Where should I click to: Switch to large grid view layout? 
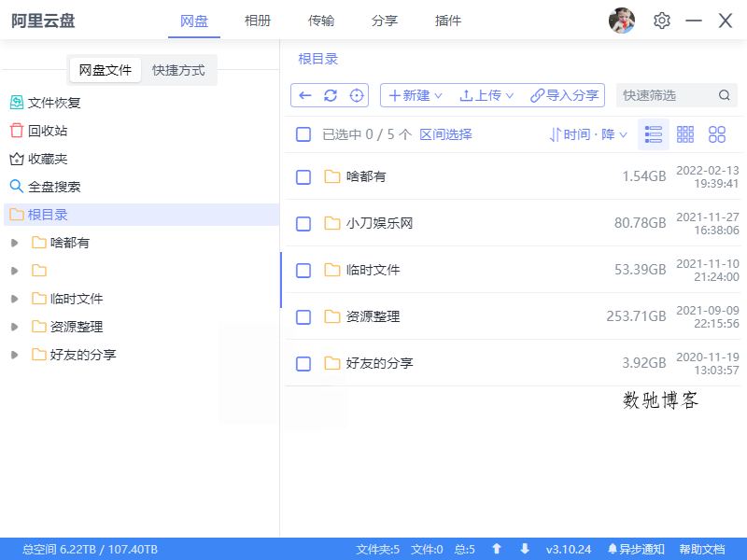point(717,134)
